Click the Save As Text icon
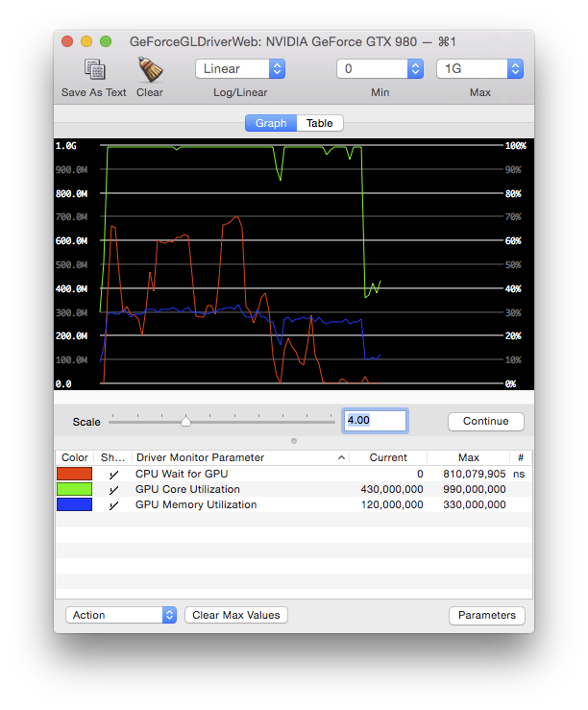Screen dimensions: 588x710 [94, 69]
